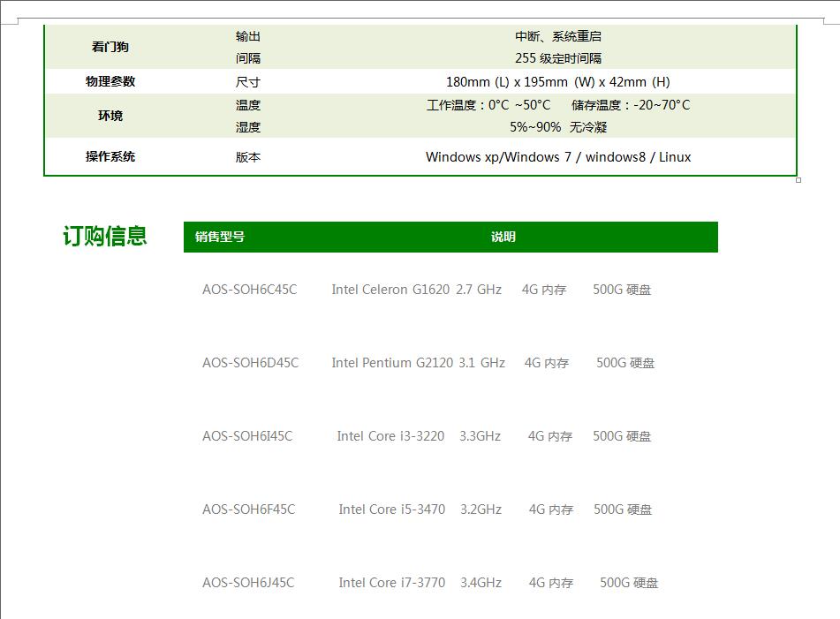Click model number AOS-SOH6J45C
Image resolution: width=840 pixels, height=619 pixels.
[x=248, y=583]
